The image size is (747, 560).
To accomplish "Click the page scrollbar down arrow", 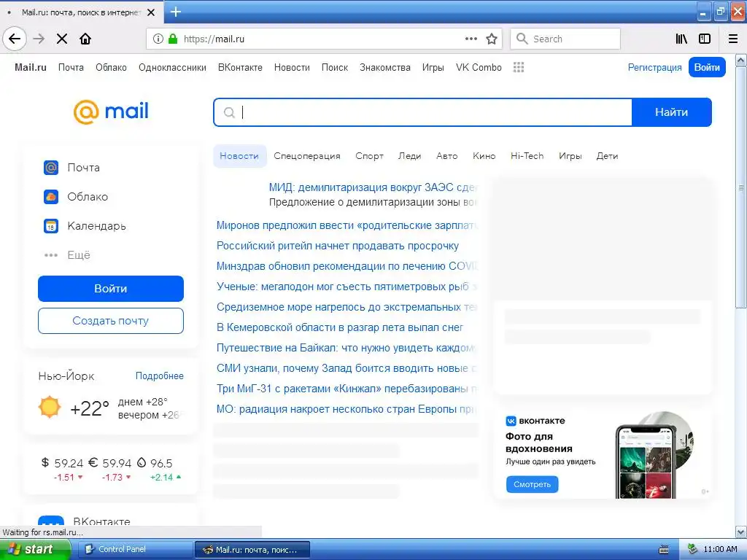I will 741,532.
